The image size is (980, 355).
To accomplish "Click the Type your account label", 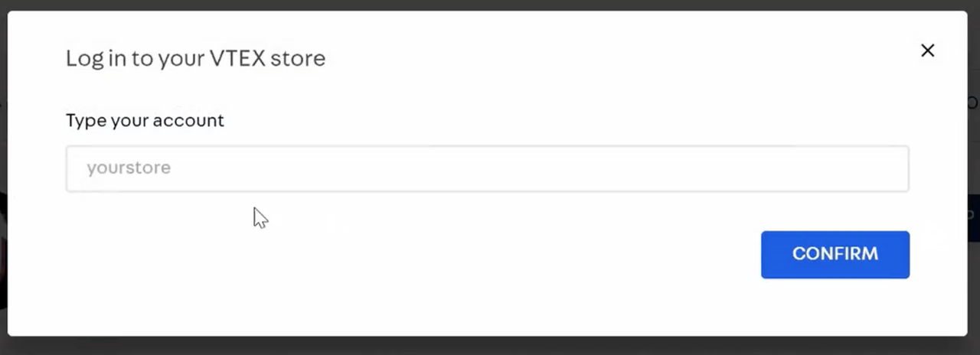I will coord(145,120).
